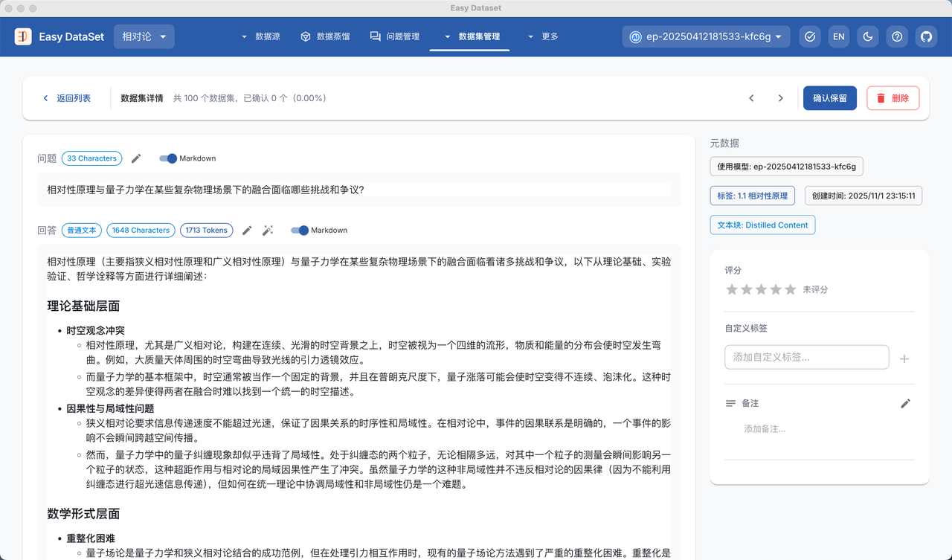Open the 问题管理 tab

[x=395, y=36]
